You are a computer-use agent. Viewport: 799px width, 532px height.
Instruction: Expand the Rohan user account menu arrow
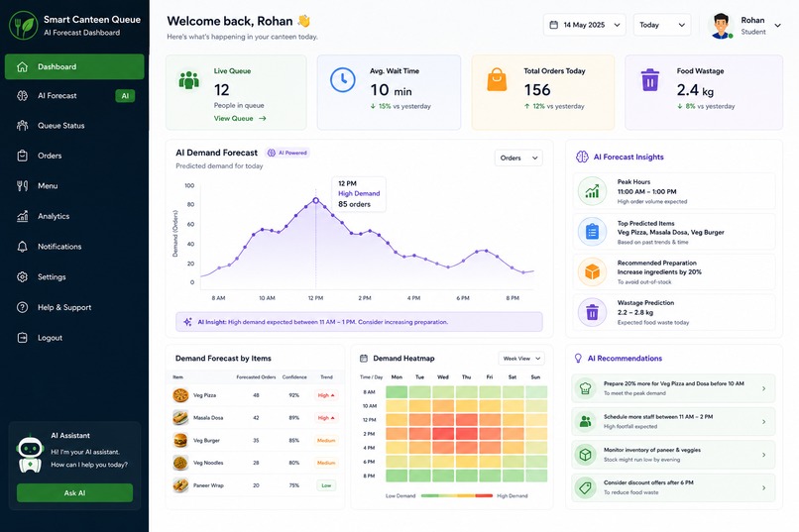coord(777,26)
